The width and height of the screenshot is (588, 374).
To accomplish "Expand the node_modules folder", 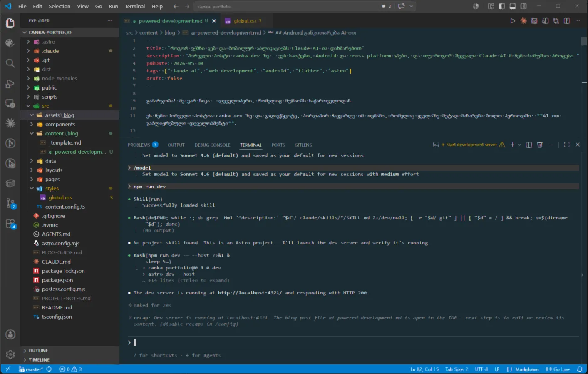I will pyautogui.click(x=70, y=78).
